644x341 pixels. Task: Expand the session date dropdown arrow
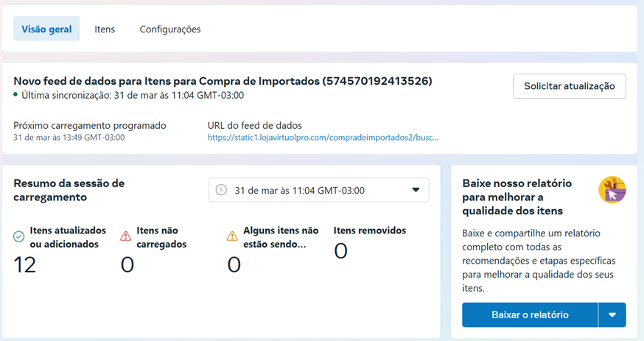416,190
